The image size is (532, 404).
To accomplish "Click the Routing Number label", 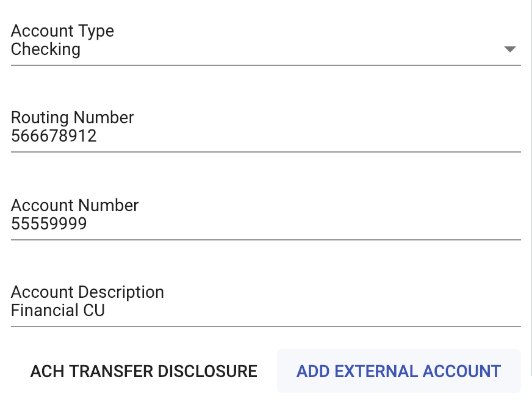I will click(x=72, y=118).
